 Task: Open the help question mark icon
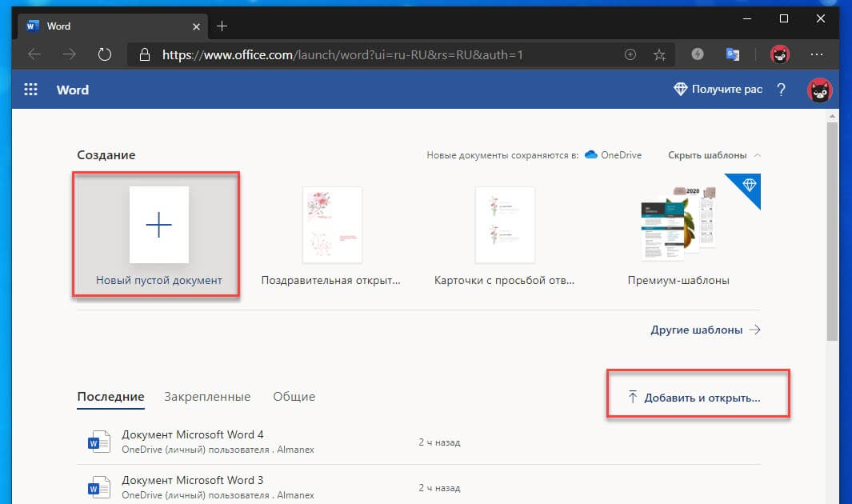point(782,90)
